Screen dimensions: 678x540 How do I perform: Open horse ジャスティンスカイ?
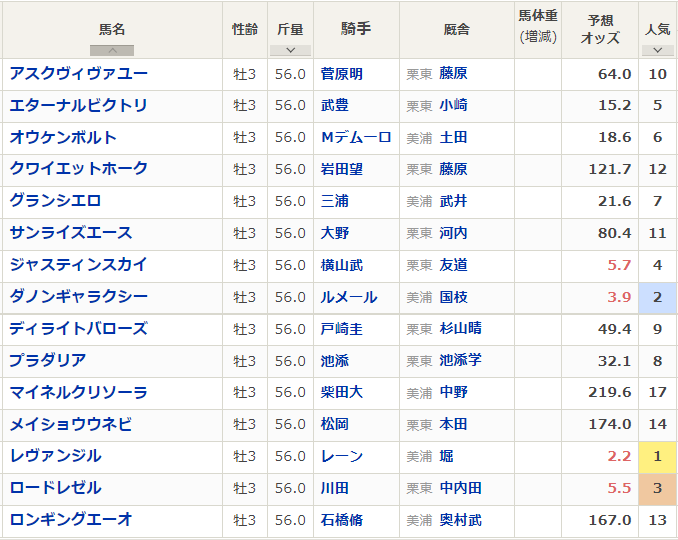pyautogui.click(x=79, y=265)
